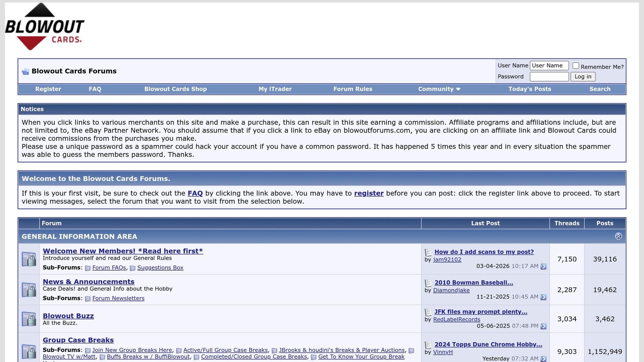Open Forum Rules in the navigation bar
The height and width of the screenshot is (362, 644).
click(353, 89)
